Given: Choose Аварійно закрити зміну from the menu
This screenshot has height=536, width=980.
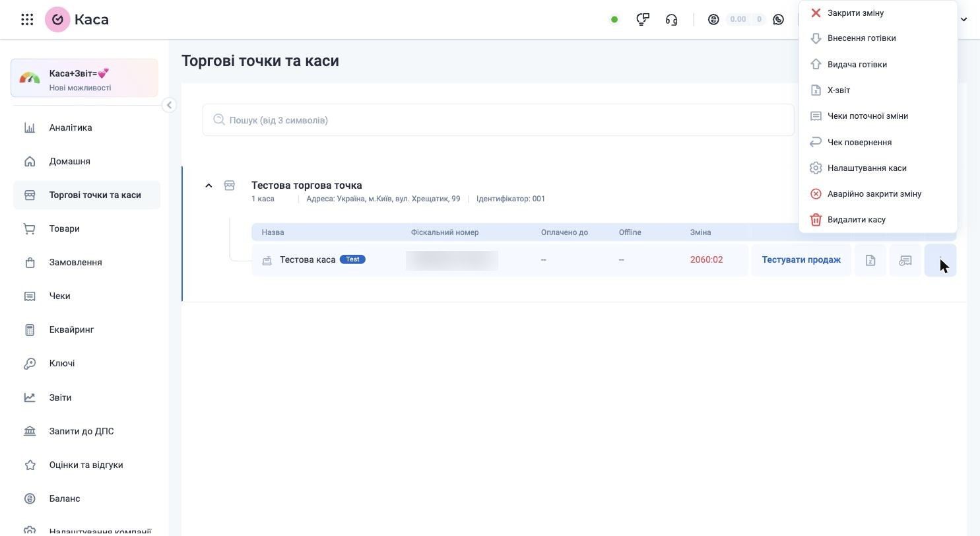Looking at the screenshot, I should point(878,193).
